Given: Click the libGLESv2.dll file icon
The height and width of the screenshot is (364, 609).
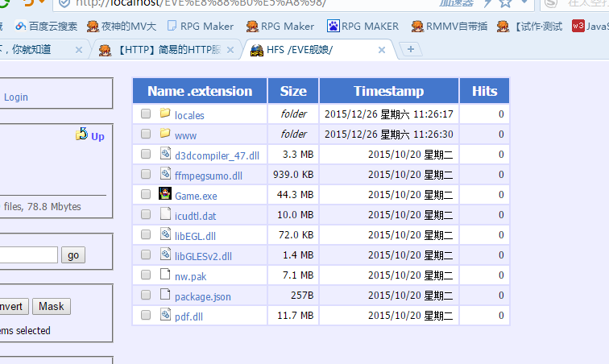Looking at the screenshot, I should click(x=165, y=254).
